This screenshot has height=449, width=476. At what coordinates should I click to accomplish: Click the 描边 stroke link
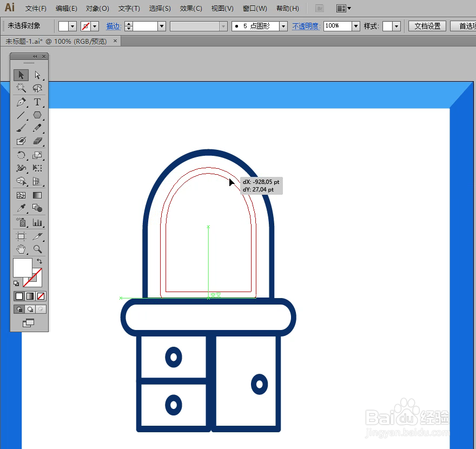(x=113, y=27)
